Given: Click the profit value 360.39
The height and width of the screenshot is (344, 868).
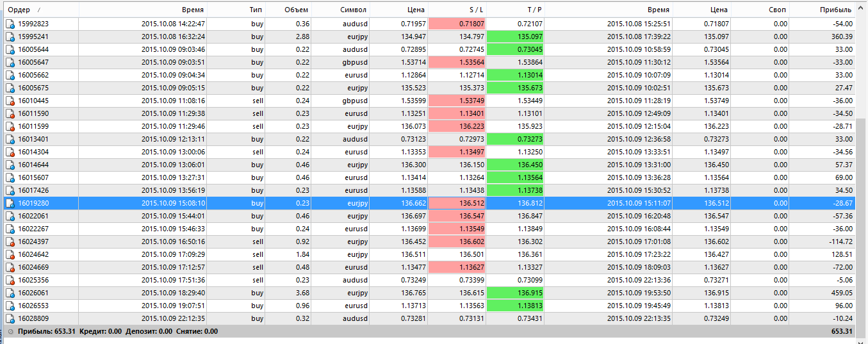Looking at the screenshot, I should click(x=842, y=37).
